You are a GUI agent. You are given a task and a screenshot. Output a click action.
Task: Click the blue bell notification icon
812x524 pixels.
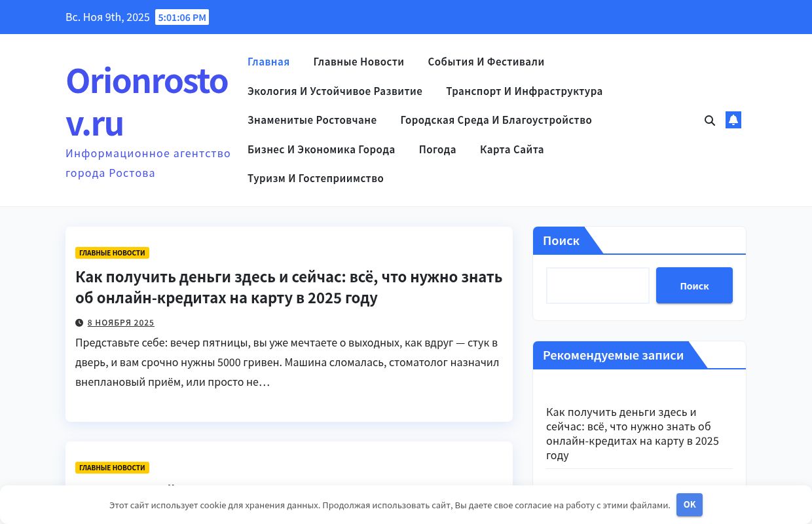pos(733,120)
